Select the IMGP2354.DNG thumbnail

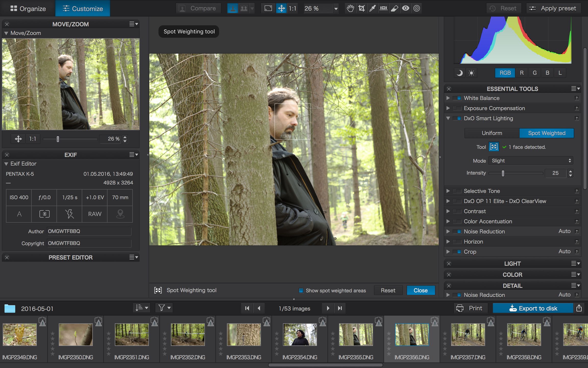click(x=300, y=335)
